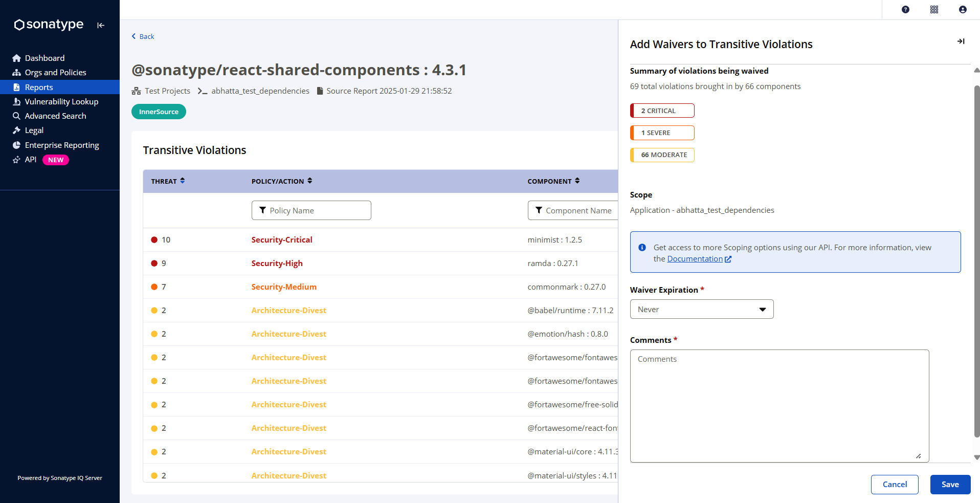The image size is (980, 503).
Task: Open the apps grid icon
Action: click(934, 10)
